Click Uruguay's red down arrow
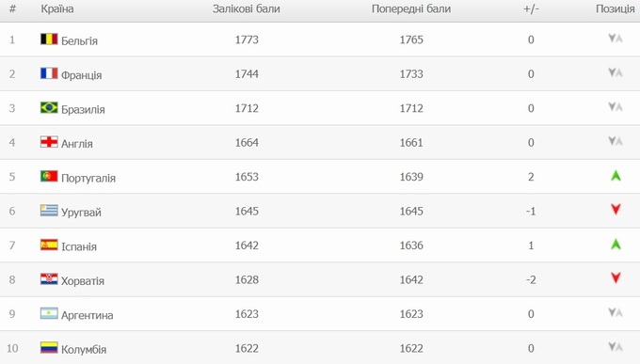The width and height of the screenshot is (640, 364). [x=616, y=210]
